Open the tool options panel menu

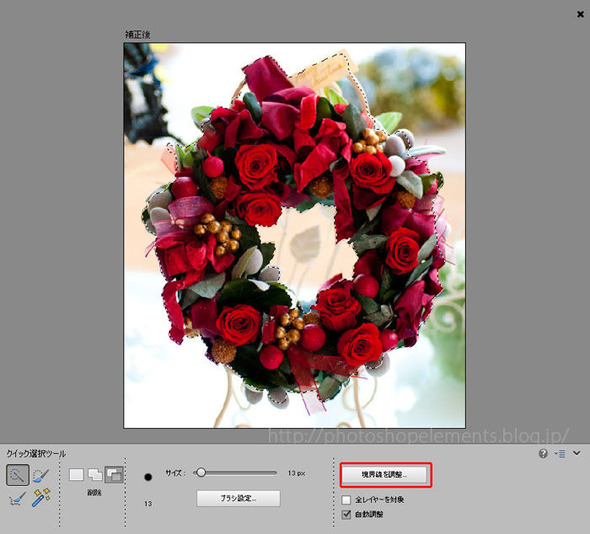(x=560, y=453)
